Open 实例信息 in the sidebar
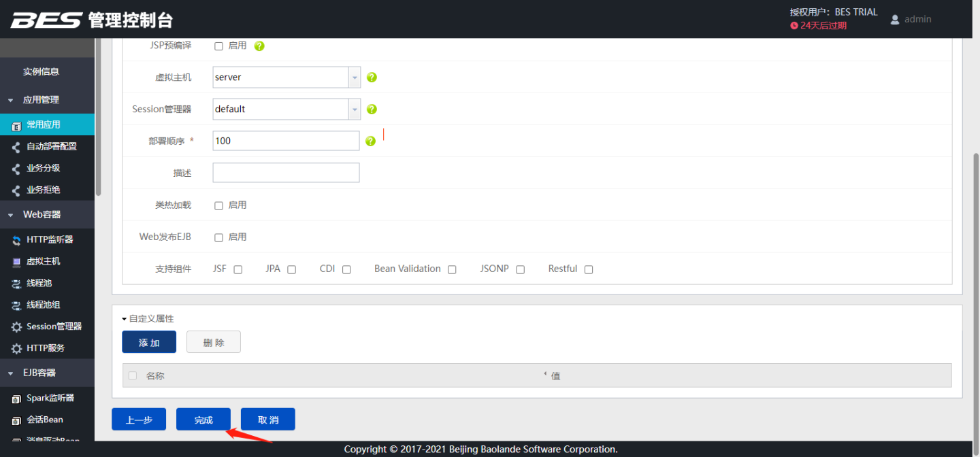Viewport: 980px width, 457px height. [41, 71]
